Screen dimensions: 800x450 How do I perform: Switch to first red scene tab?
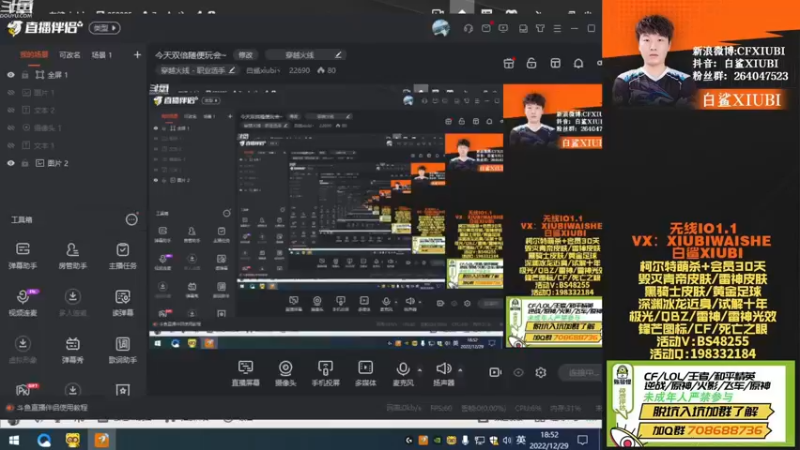[x=34, y=55]
